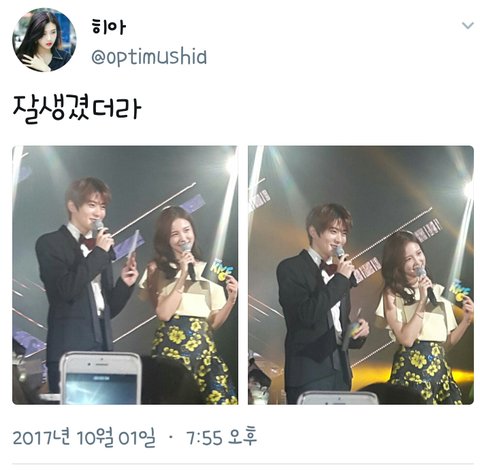The width and height of the screenshot is (480, 470).
Task: Click the divider line below the timestamp
Action: point(243,463)
